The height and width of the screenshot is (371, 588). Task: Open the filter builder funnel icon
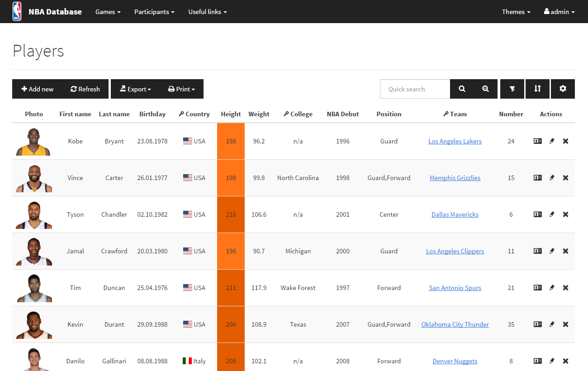[x=512, y=89]
